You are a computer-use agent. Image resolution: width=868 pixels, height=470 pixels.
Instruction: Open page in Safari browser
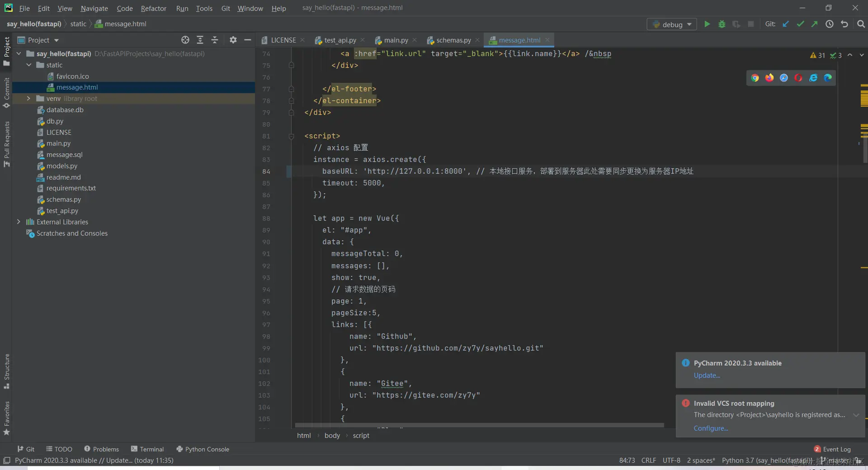point(784,78)
